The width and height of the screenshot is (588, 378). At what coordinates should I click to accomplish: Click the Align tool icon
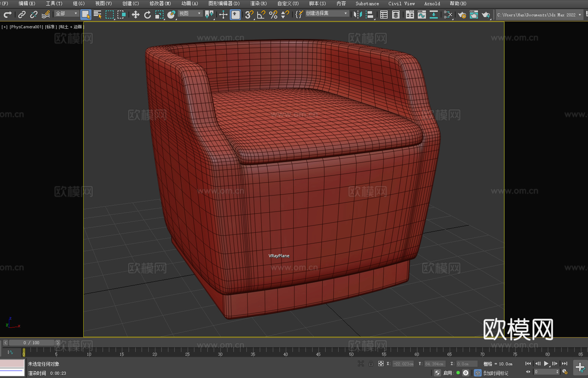370,14
